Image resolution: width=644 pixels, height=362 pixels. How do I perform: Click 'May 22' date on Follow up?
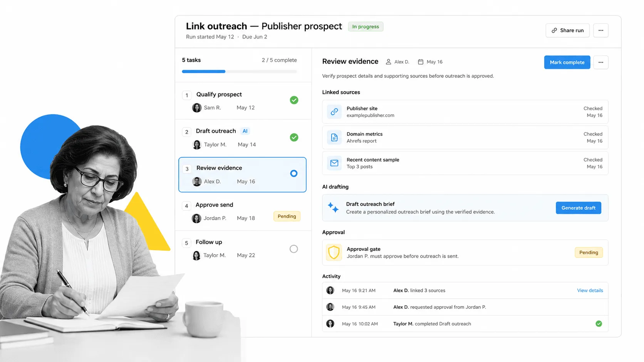point(246,255)
